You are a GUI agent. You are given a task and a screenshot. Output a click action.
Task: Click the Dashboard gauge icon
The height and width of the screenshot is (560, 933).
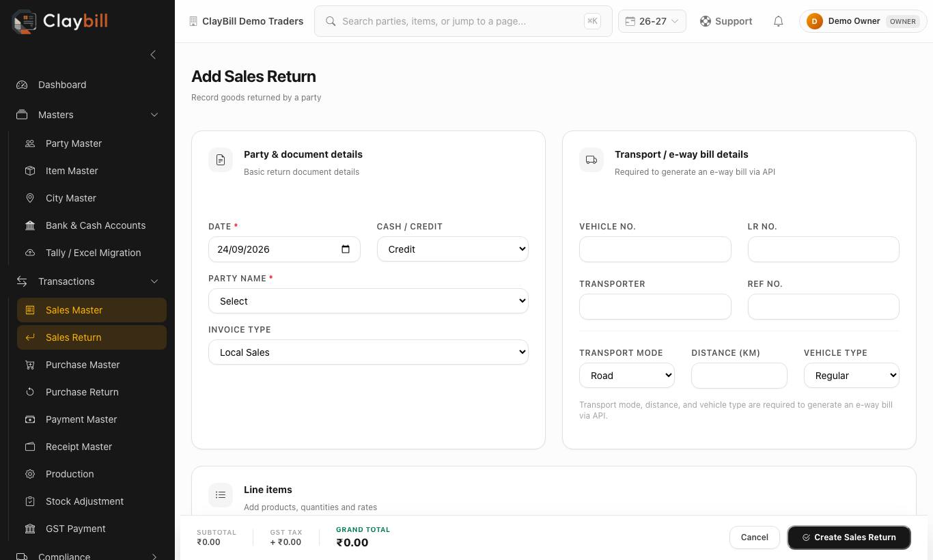coord(22,85)
